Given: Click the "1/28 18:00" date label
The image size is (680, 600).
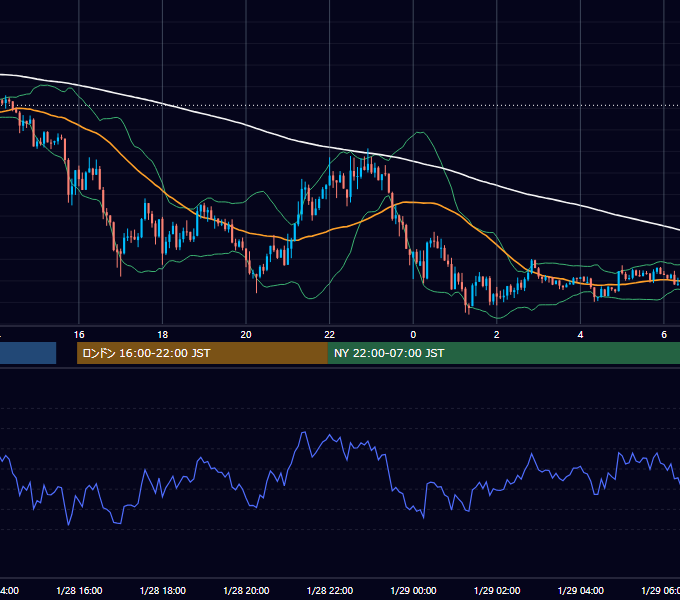Looking at the screenshot, I should 163,590.
